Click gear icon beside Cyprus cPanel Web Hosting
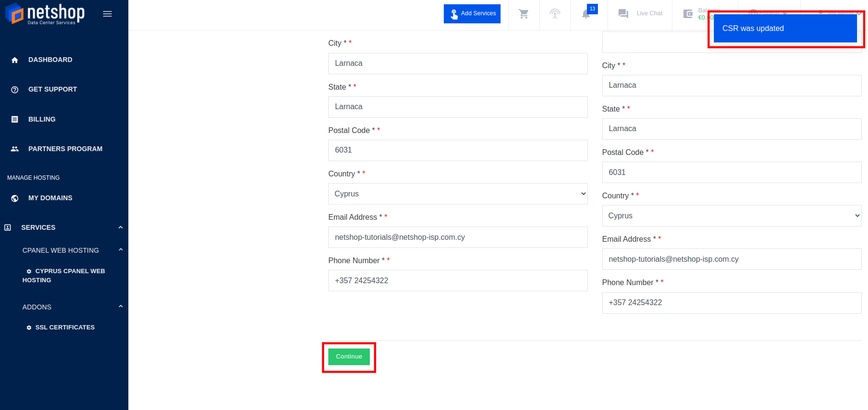Screen dimensions: 868x410 pyautogui.click(x=29, y=271)
